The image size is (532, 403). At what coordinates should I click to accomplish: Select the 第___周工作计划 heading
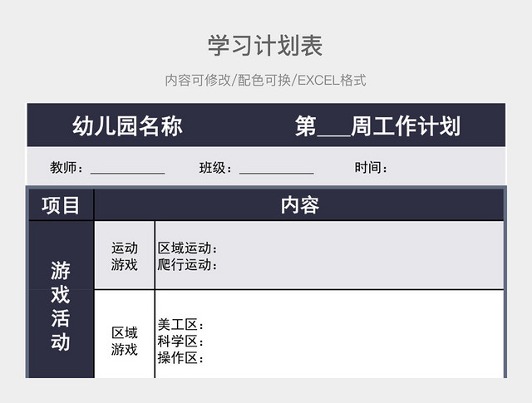pyautogui.click(x=377, y=125)
